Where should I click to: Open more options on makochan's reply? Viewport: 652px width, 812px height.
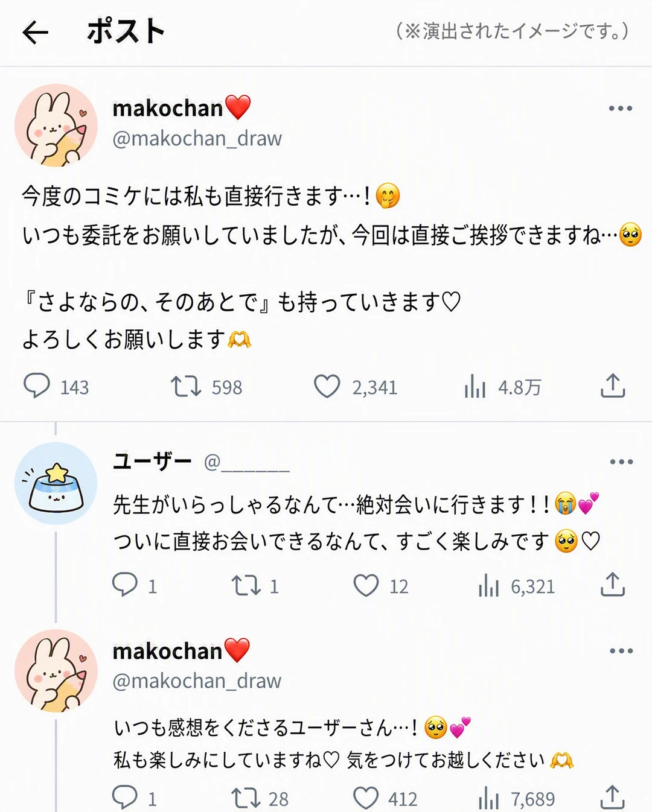621,651
